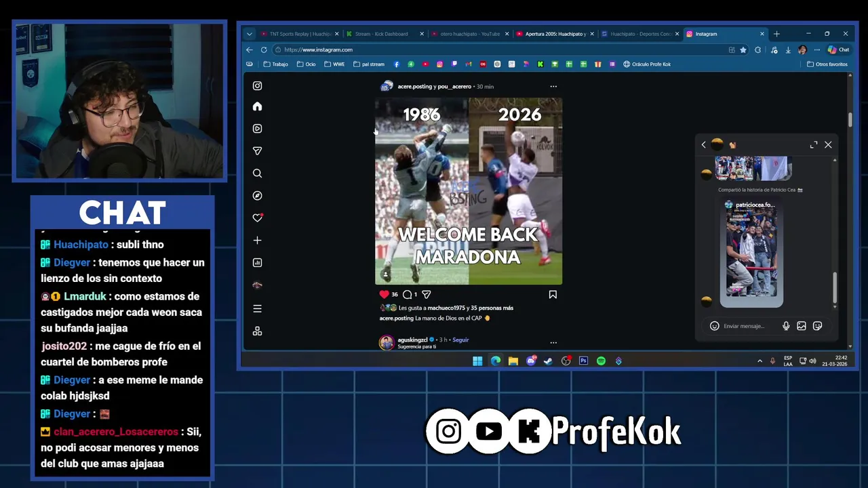Open the WWE bookmarks folder
Image resolution: width=868 pixels, height=488 pixels.
pos(334,64)
